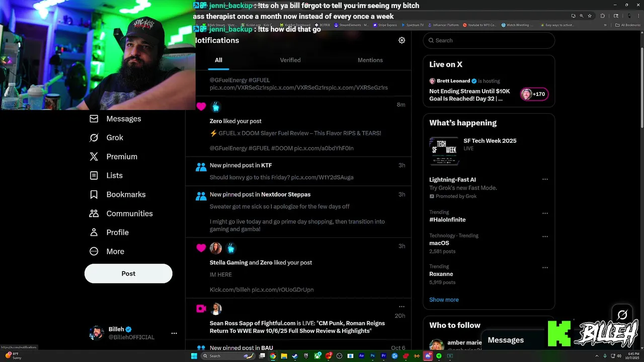
Task: Open the All Bookmarks folder
Action: click(627, 25)
